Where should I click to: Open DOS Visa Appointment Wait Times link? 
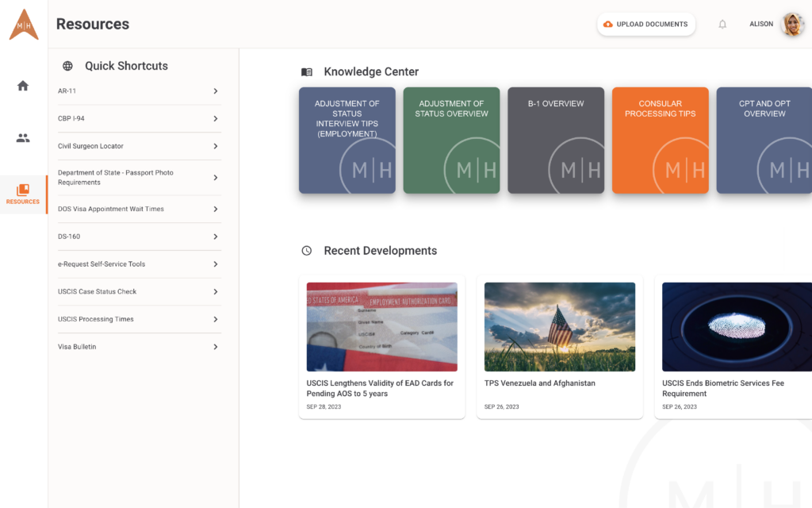coord(111,210)
